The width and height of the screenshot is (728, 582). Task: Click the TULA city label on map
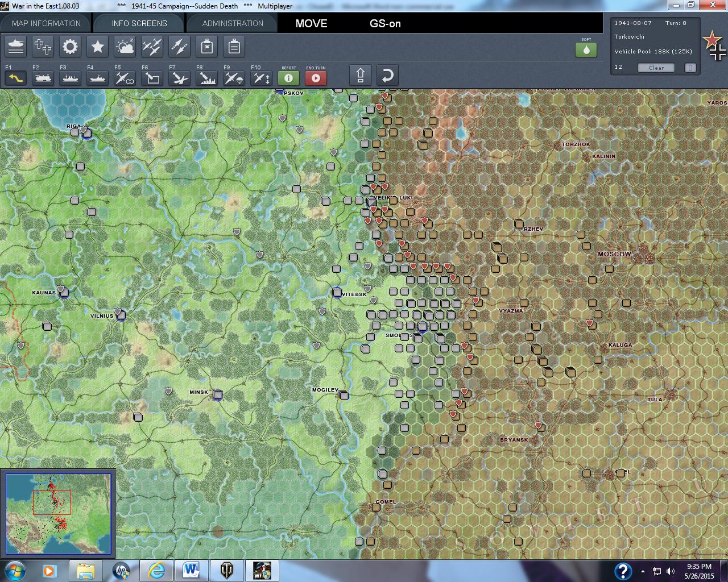(x=655, y=400)
